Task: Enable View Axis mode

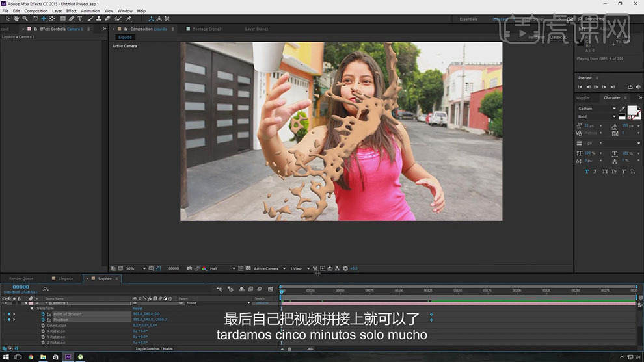Action: [167, 18]
